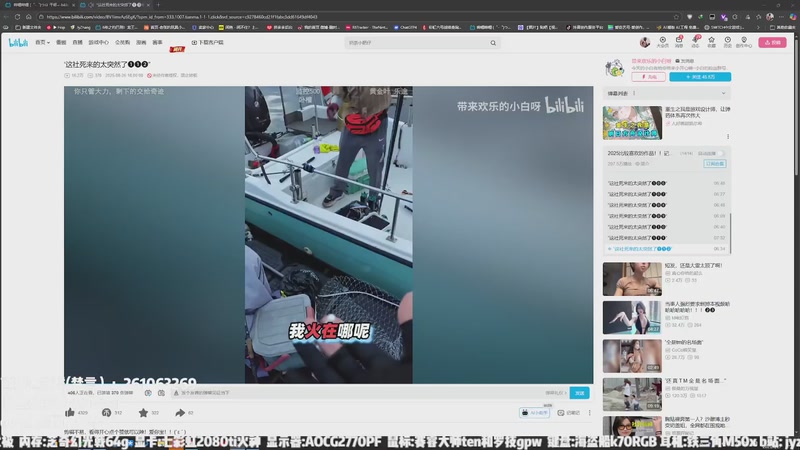The height and width of the screenshot is (450, 800).
Task: Bookmark this page with the star icon
Action: point(676,17)
